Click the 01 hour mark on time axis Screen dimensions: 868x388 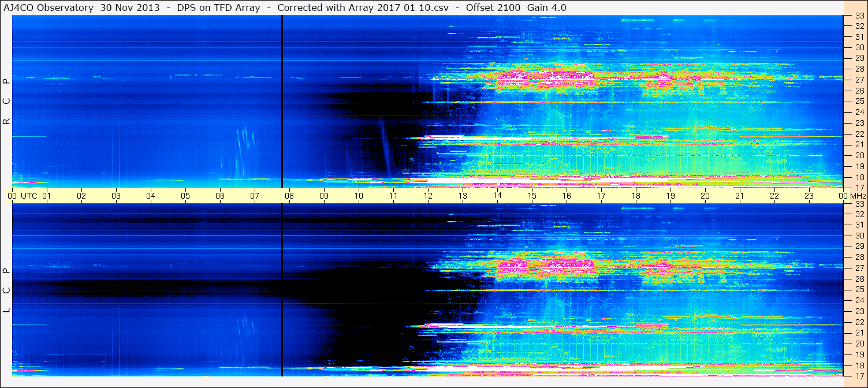[x=47, y=196]
